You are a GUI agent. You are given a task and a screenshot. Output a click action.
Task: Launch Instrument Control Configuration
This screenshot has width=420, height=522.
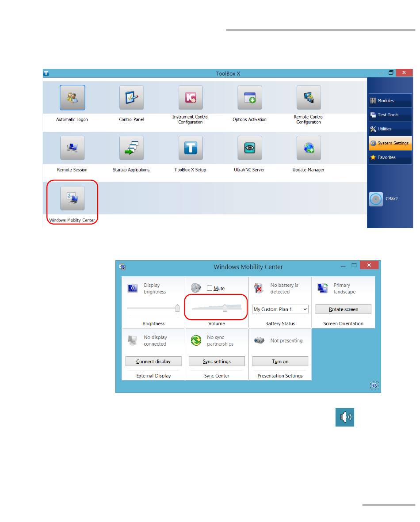[191, 97]
